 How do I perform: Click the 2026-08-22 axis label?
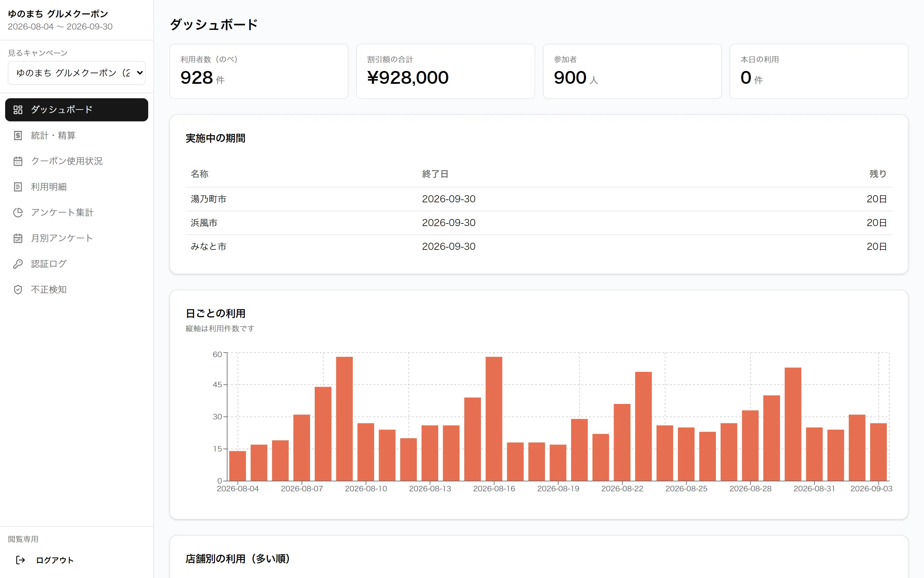[622, 488]
